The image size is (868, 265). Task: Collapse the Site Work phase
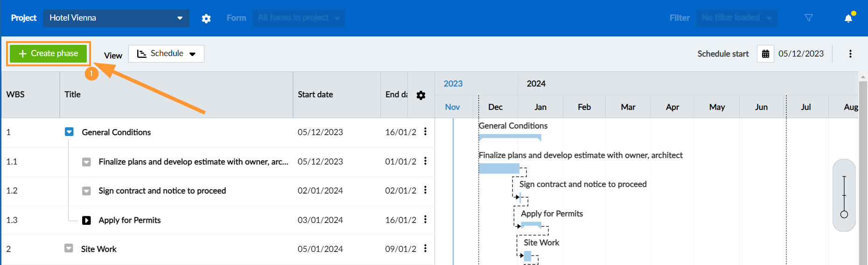(x=69, y=248)
